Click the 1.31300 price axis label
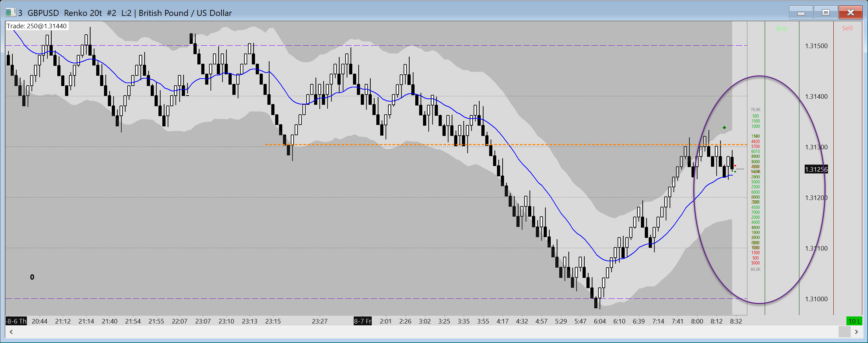 click(816, 147)
